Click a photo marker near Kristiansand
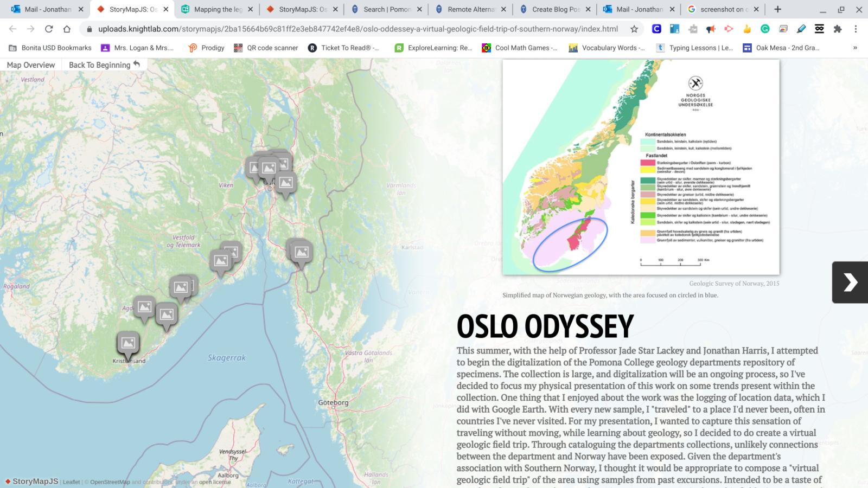 (127, 342)
